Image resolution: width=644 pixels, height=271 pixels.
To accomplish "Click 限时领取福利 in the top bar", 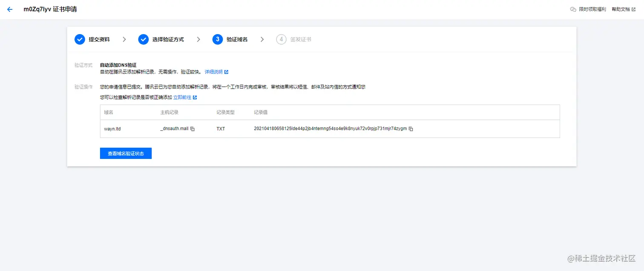I will pyautogui.click(x=592, y=9).
